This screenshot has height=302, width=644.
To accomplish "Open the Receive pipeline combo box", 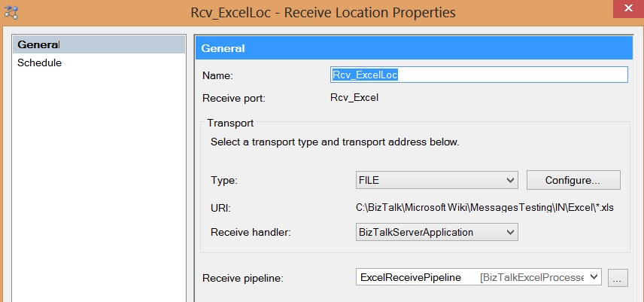I will point(478,277).
